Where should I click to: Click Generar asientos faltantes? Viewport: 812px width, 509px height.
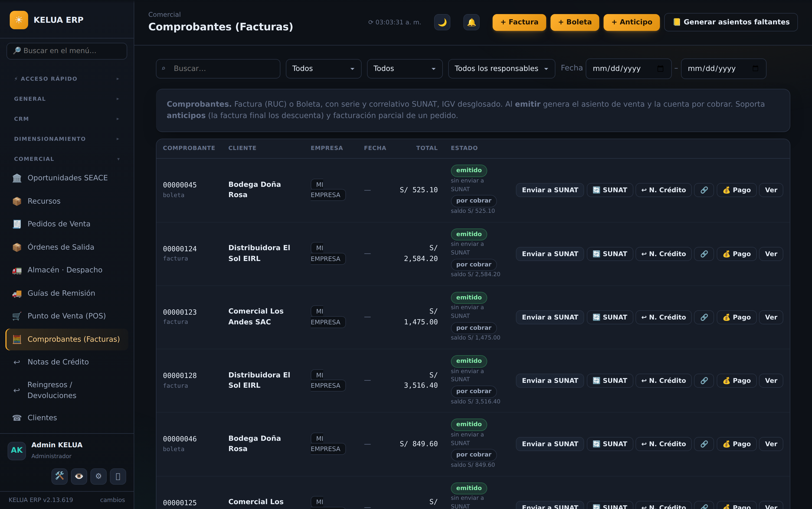pos(731,22)
